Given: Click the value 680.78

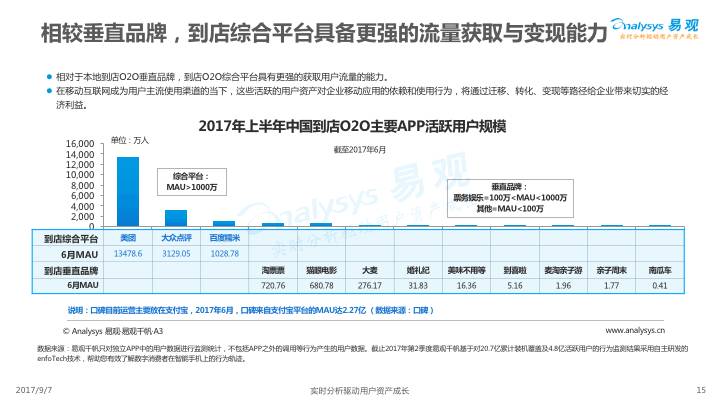Looking at the screenshot, I should (x=321, y=285).
